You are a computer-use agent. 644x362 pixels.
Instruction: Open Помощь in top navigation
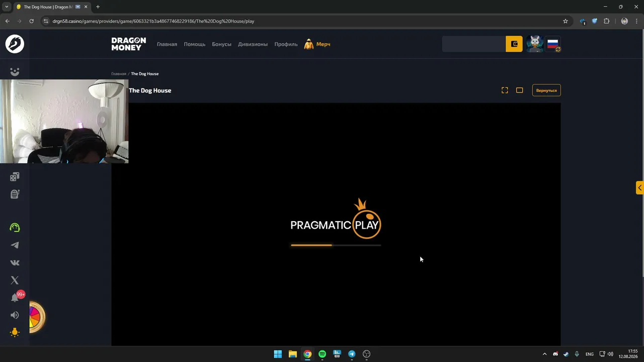click(195, 44)
